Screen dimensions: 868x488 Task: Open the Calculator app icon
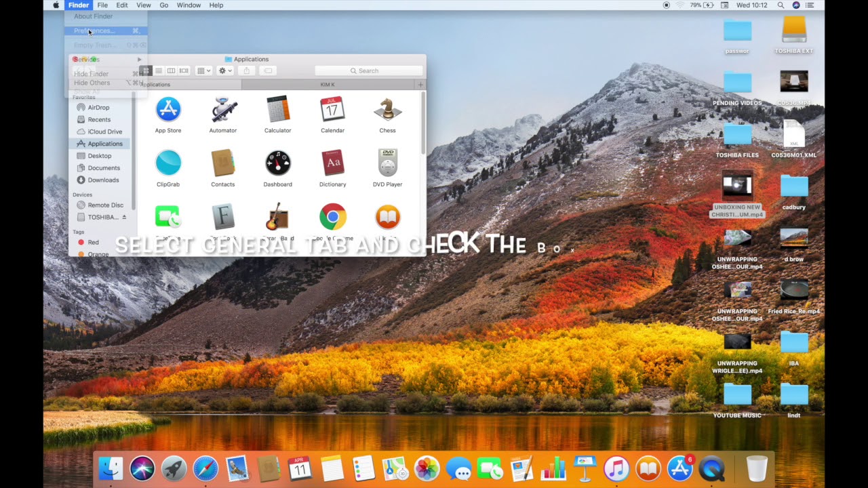click(x=277, y=109)
